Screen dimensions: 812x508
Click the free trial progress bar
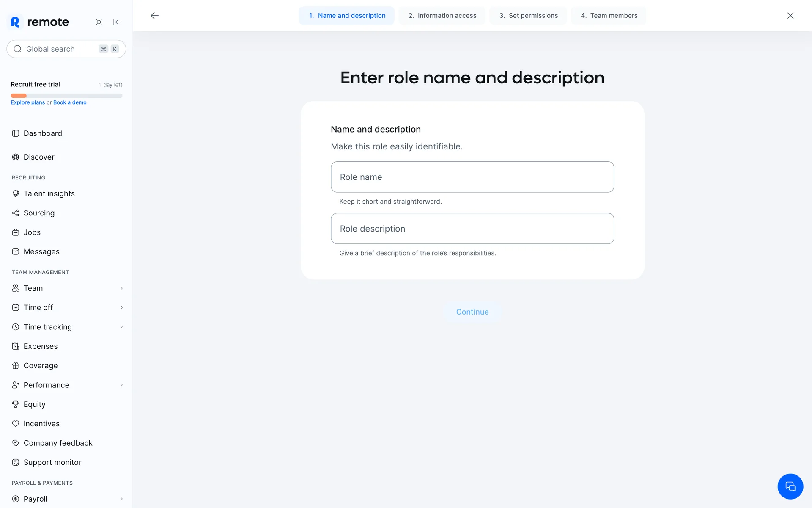tap(66, 96)
